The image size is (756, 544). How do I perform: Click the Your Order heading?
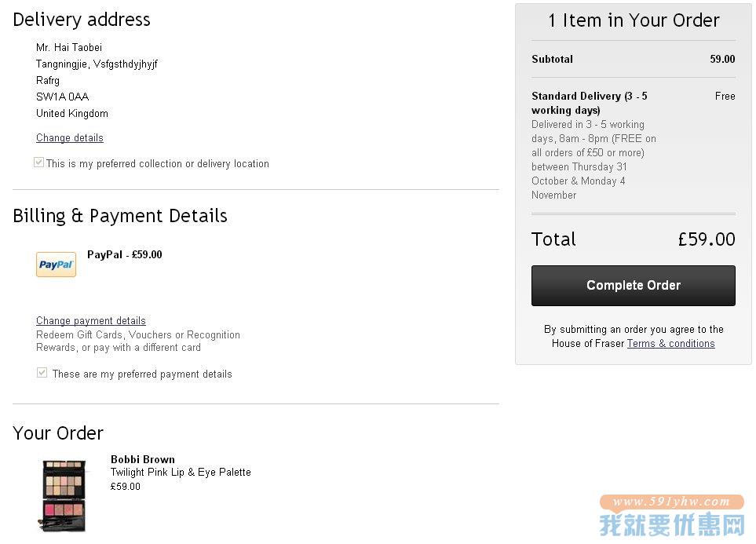coord(58,433)
